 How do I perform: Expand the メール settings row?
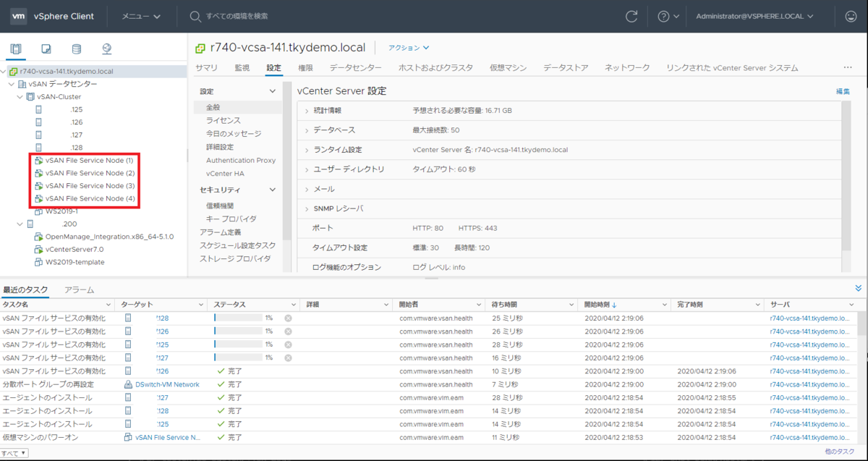click(x=307, y=189)
